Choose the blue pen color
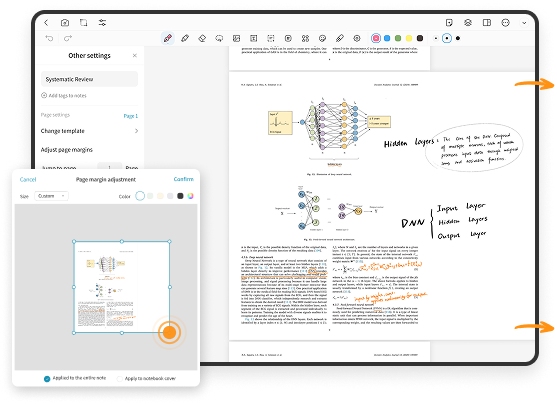 (x=387, y=38)
